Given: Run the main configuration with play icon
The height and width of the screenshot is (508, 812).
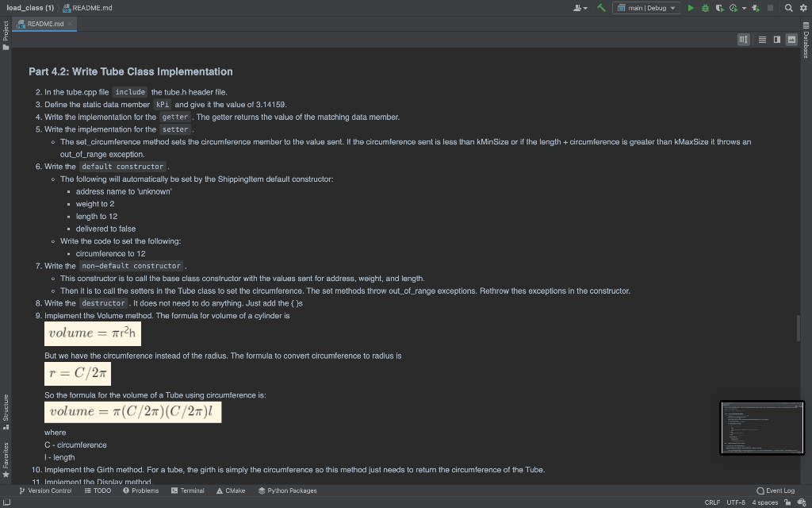Looking at the screenshot, I should (x=691, y=8).
